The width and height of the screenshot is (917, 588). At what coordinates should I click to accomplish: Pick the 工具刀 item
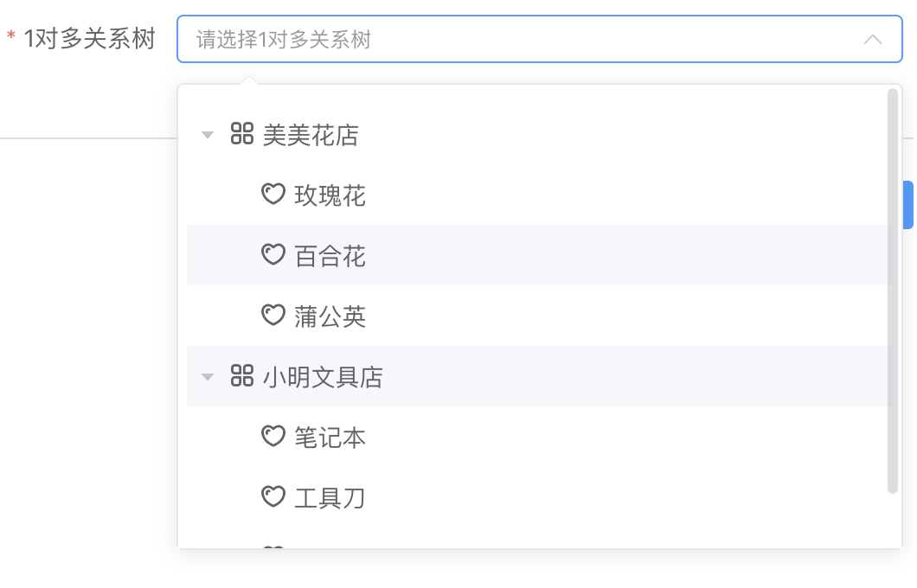pyautogui.click(x=330, y=498)
